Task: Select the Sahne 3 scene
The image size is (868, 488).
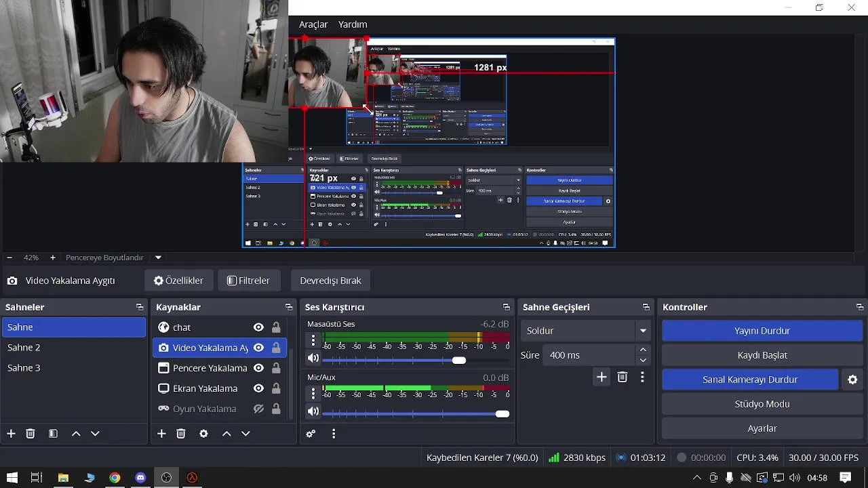Action: [x=74, y=367]
